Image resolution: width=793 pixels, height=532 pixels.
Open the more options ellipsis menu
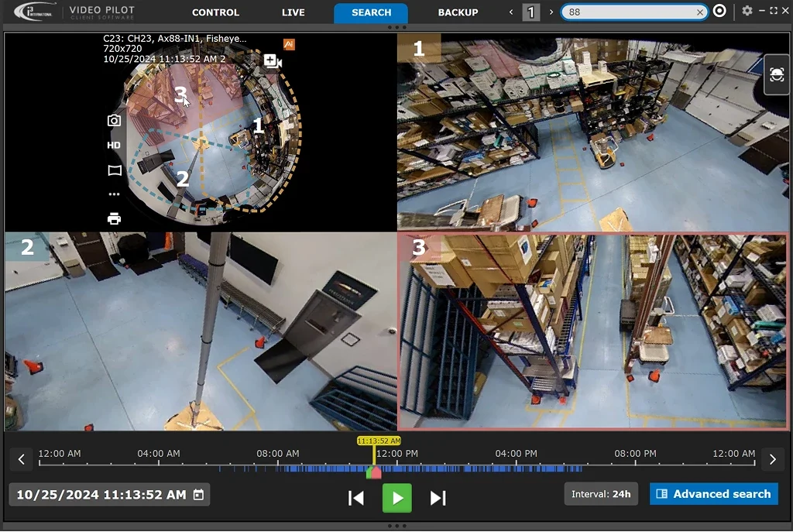click(x=114, y=194)
